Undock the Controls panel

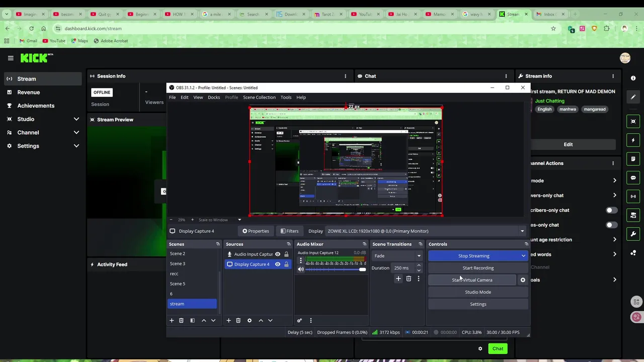coord(526,244)
